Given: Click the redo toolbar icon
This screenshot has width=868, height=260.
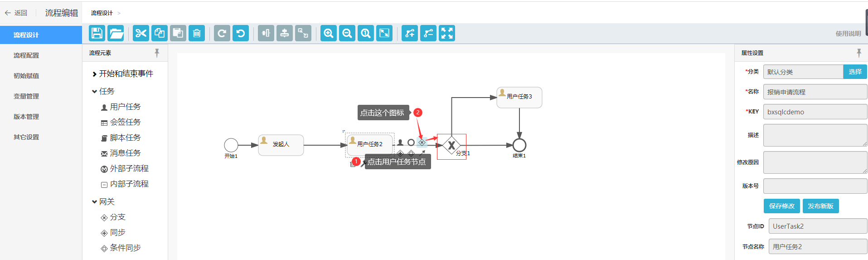Looking at the screenshot, I should coord(222,33).
